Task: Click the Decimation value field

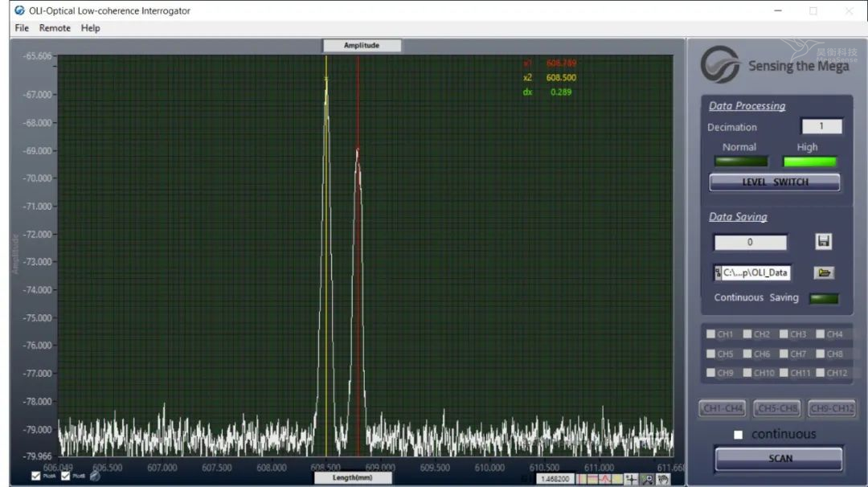Action: click(821, 126)
